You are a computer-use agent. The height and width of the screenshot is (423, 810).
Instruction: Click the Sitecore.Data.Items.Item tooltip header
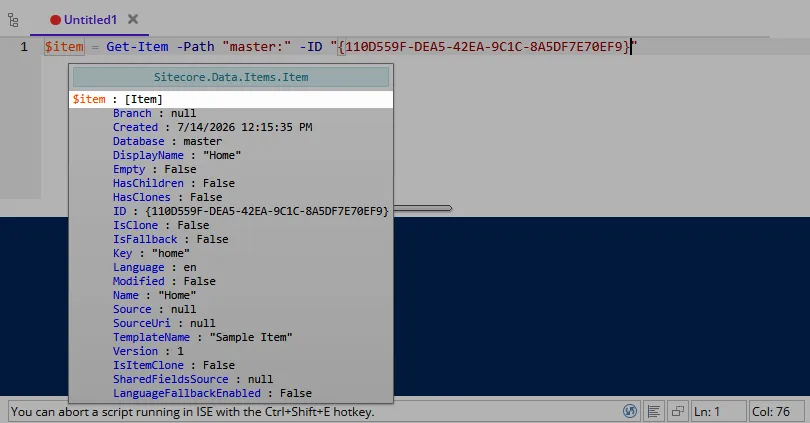(231, 77)
